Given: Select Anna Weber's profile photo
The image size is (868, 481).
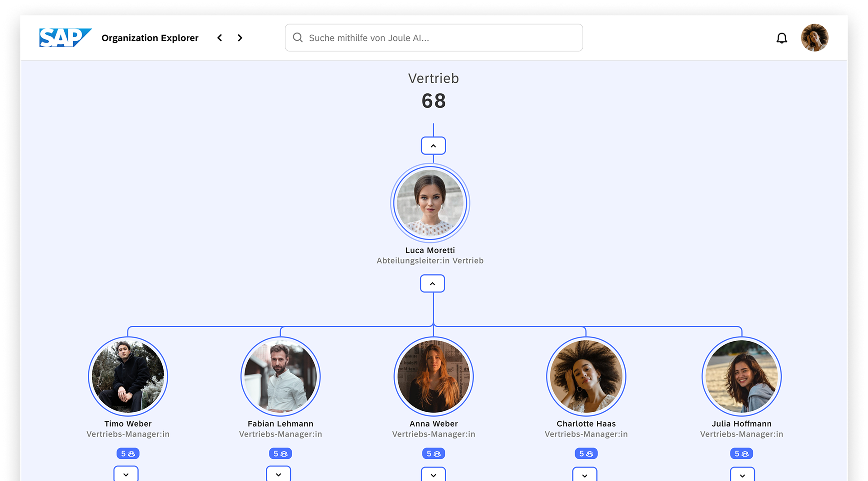Looking at the screenshot, I should click(x=434, y=376).
